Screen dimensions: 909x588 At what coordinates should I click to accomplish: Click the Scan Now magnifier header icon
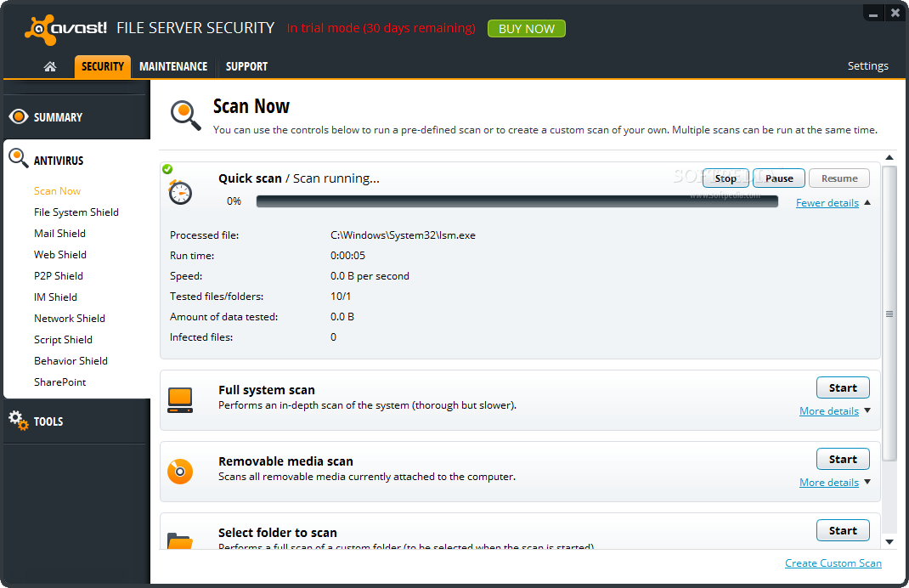click(x=185, y=115)
